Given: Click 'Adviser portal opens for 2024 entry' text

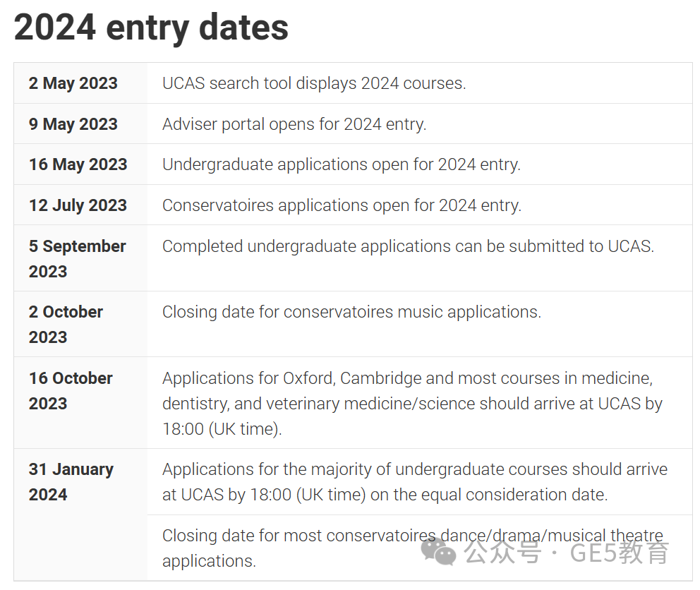Looking at the screenshot, I should [x=295, y=124].
